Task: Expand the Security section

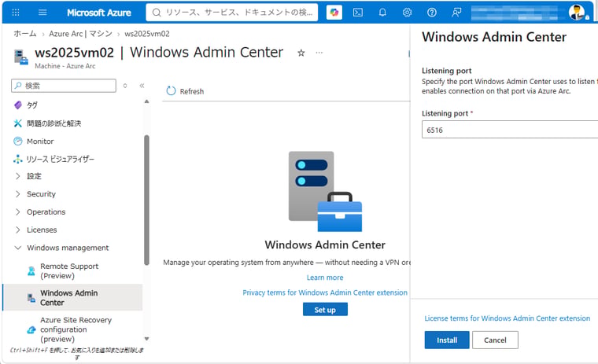Action: click(41, 194)
